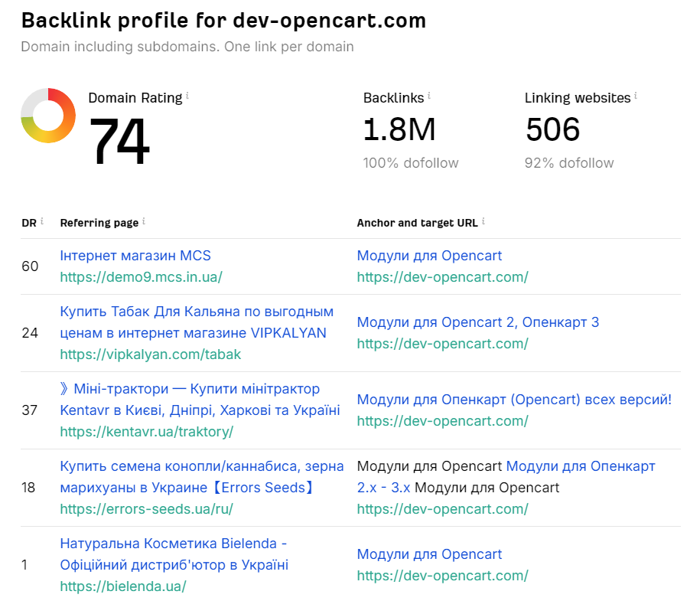Click the Domain including subdomains subtitle

tap(187, 47)
